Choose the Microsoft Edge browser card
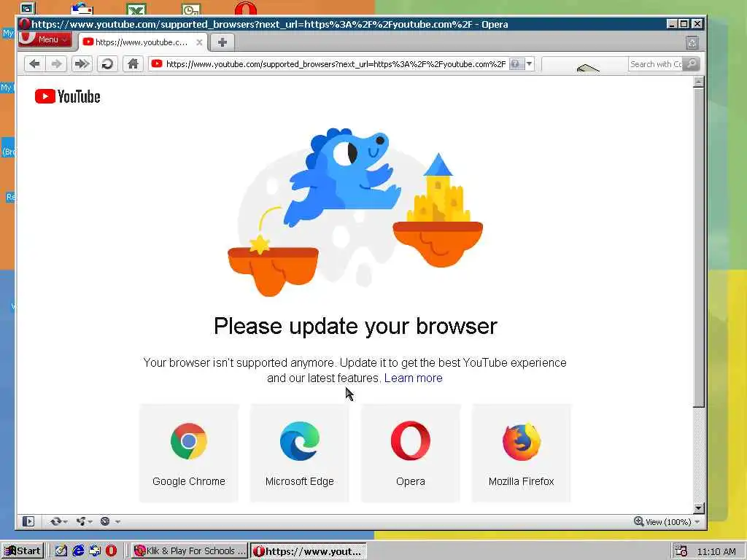This screenshot has width=747, height=560. [299, 453]
